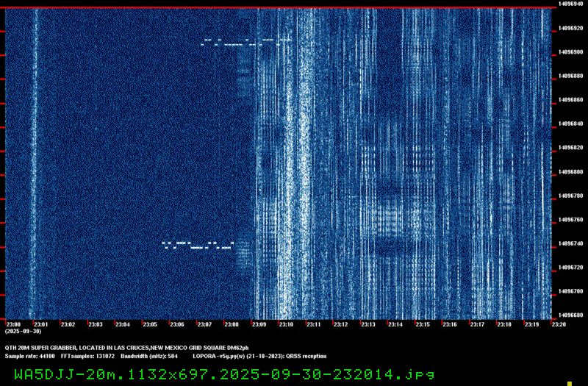Choose the 14096820 frequency label
The image size is (588, 386).
click(x=570, y=148)
